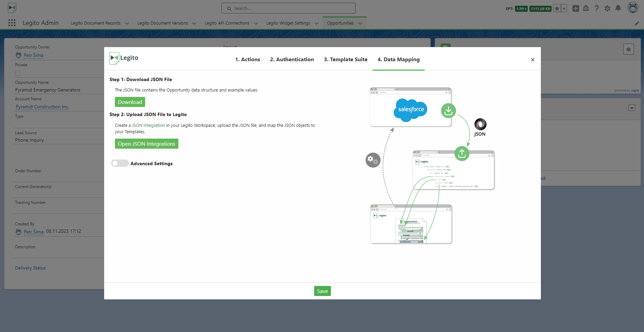Screen dimensions: 644x332
Task: Open the Legito Document Records tab
Action: tap(96, 23)
